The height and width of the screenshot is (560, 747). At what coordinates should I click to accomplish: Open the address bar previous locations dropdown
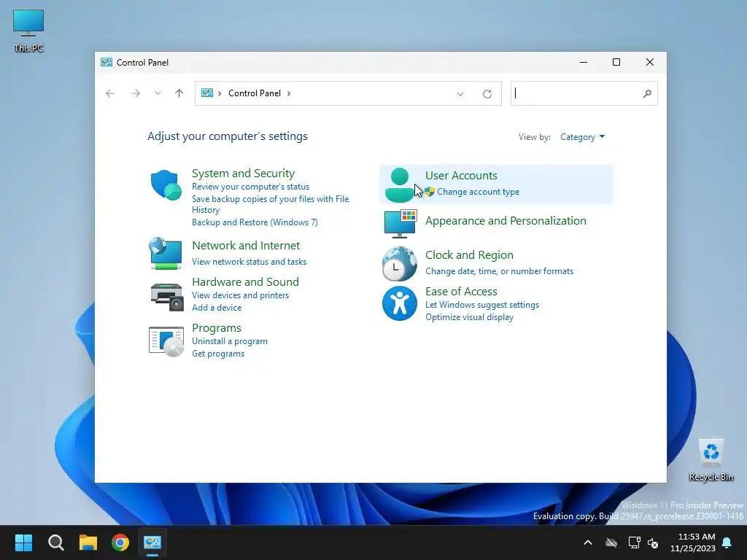pos(460,94)
